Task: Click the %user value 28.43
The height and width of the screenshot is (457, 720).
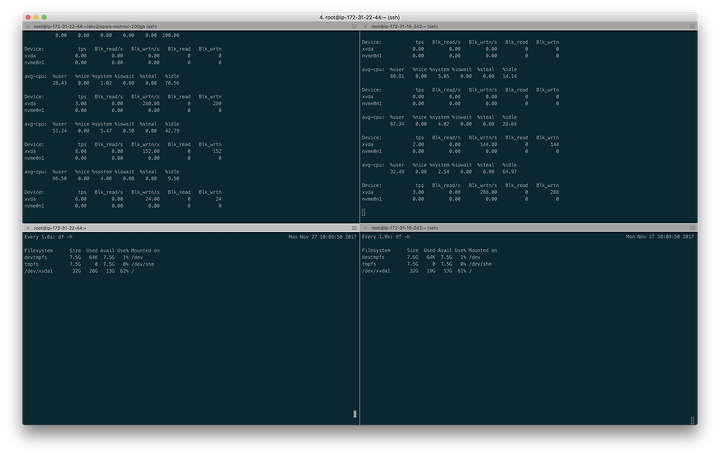Action: 60,83
